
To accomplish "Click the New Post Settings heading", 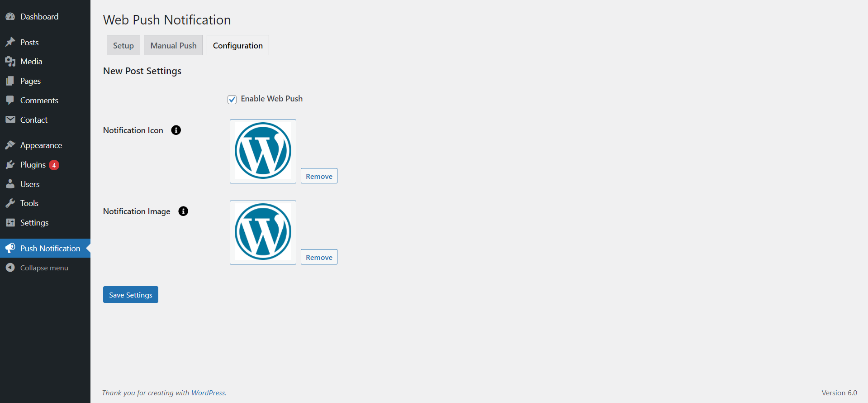I will 142,71.
